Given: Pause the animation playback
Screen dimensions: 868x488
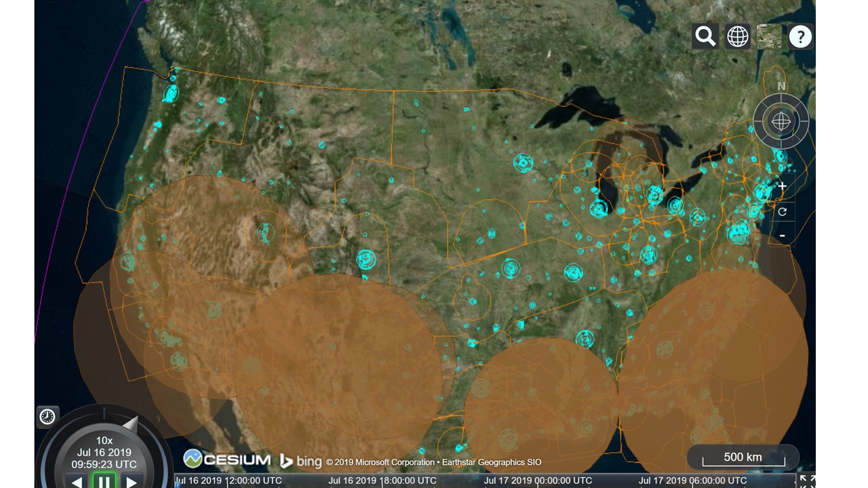Looking at the screenshot, I should coord(104,482).
